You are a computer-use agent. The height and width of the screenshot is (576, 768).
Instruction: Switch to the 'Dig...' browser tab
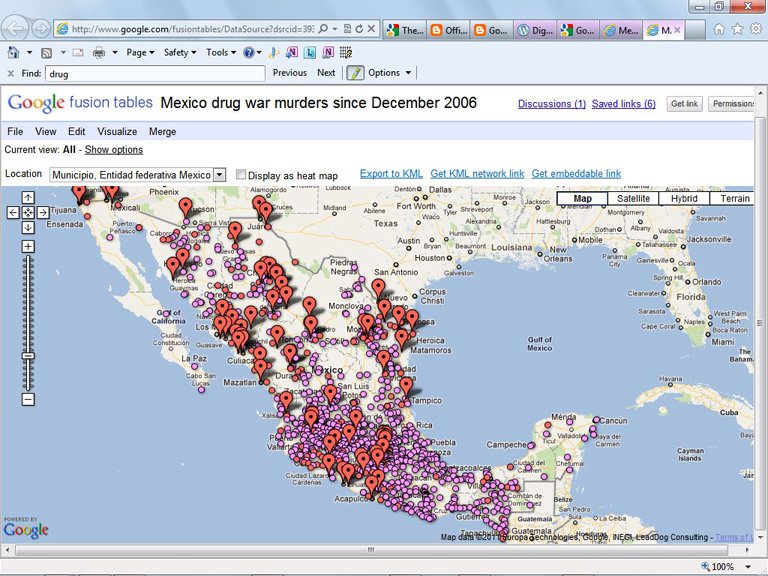535,30
